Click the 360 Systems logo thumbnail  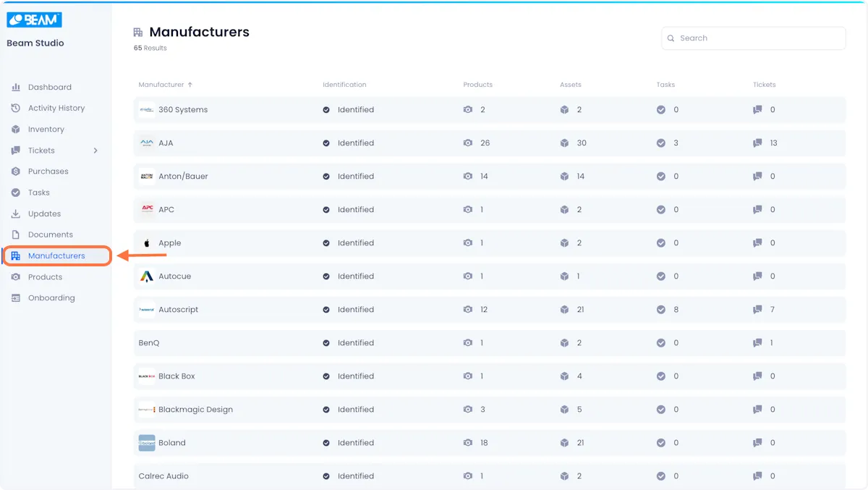[x=147, y=110]
